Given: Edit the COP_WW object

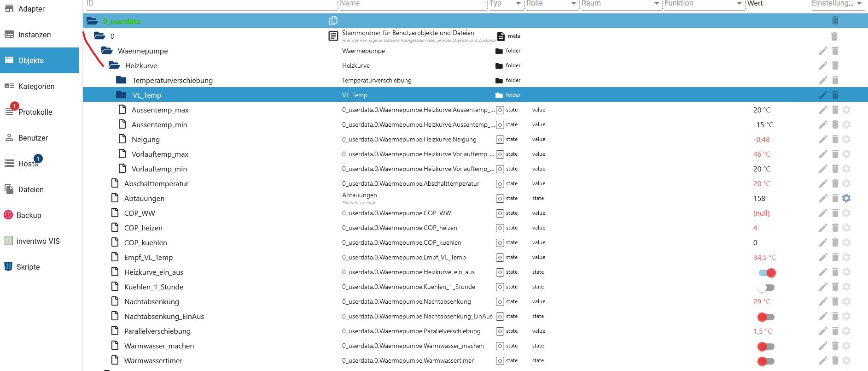Looking at the screenshot, I should (823, 213).
